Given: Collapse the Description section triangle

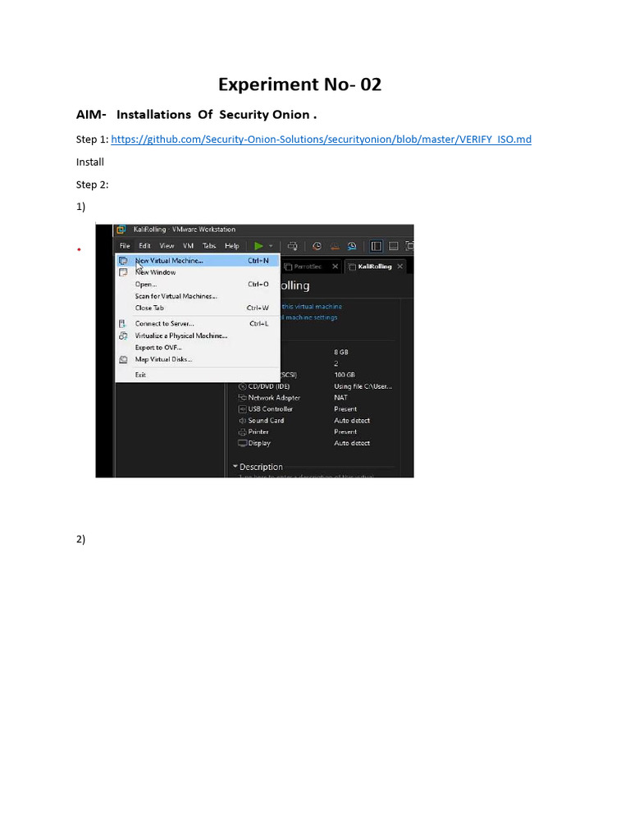Looking at the screenshot, I should (235, 467).
